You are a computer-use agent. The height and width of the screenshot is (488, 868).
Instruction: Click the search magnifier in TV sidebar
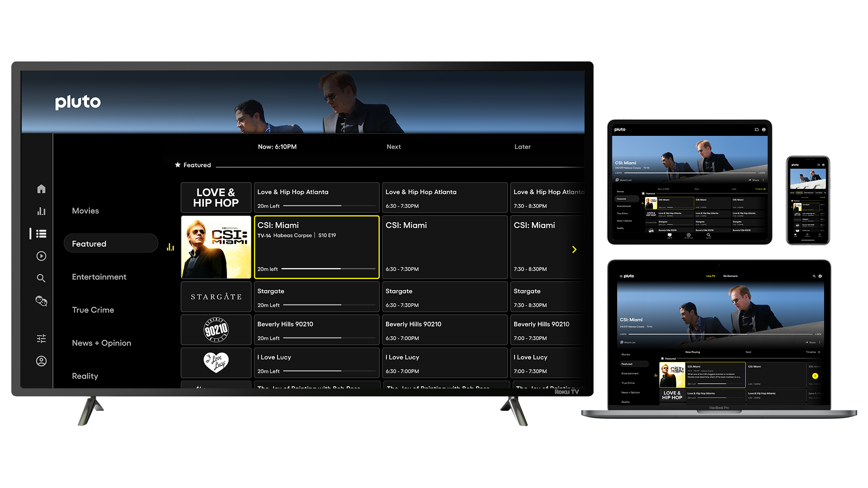pos(41,278)
